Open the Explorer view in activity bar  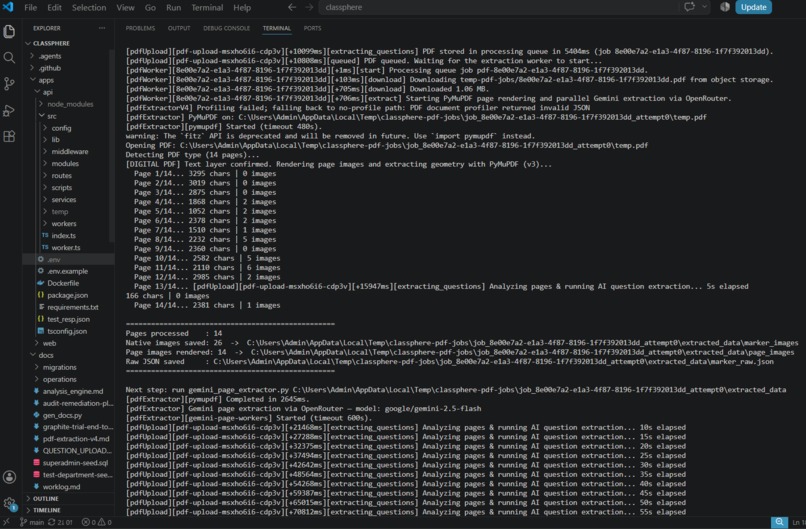9,31
